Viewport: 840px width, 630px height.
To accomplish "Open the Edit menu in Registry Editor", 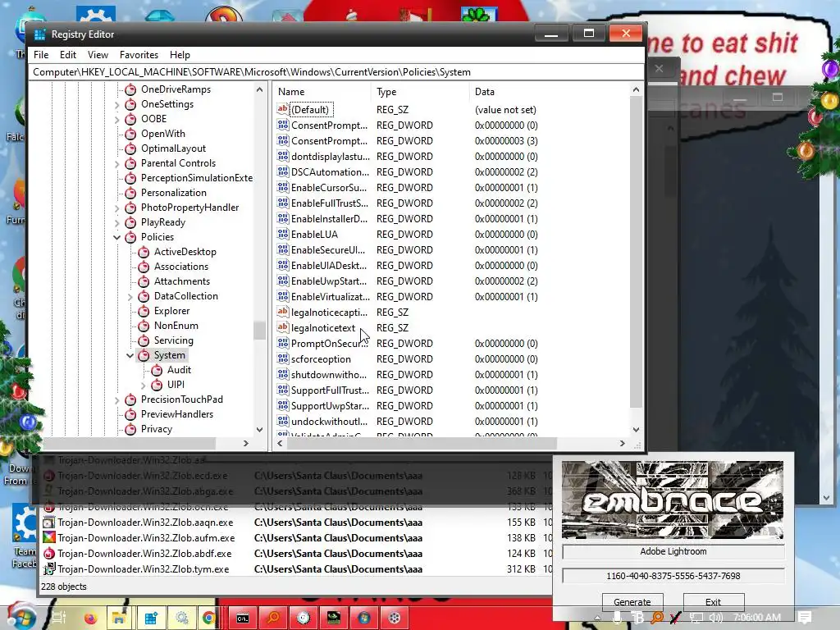I will click(67, 55).
